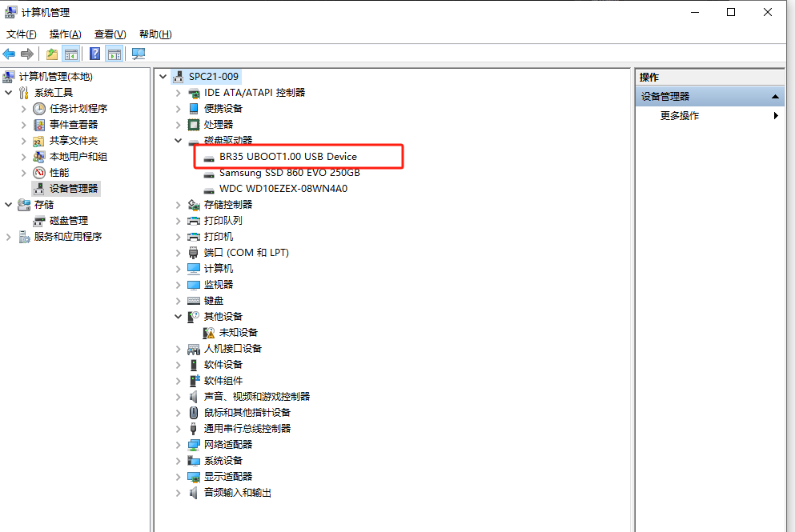Click the disk icon beside Samsung SSD 860 EVO
Image resolution: width=795 pixels, height=532 pixels.
coord(209,174)
